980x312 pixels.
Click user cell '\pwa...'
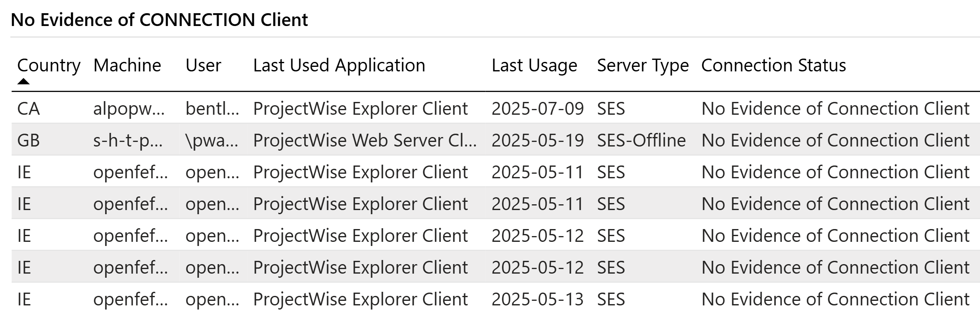pos(212,141)
